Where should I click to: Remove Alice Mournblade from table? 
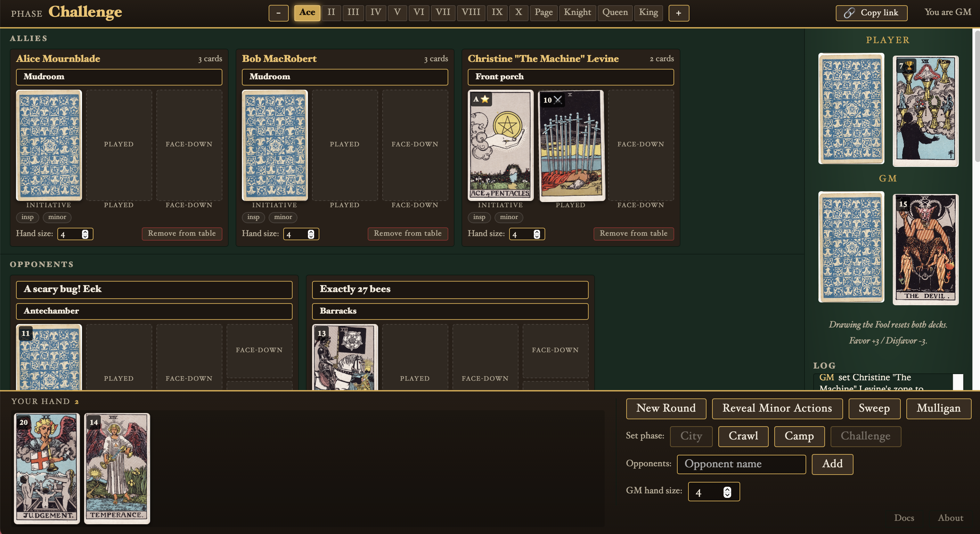pos(182,233)
